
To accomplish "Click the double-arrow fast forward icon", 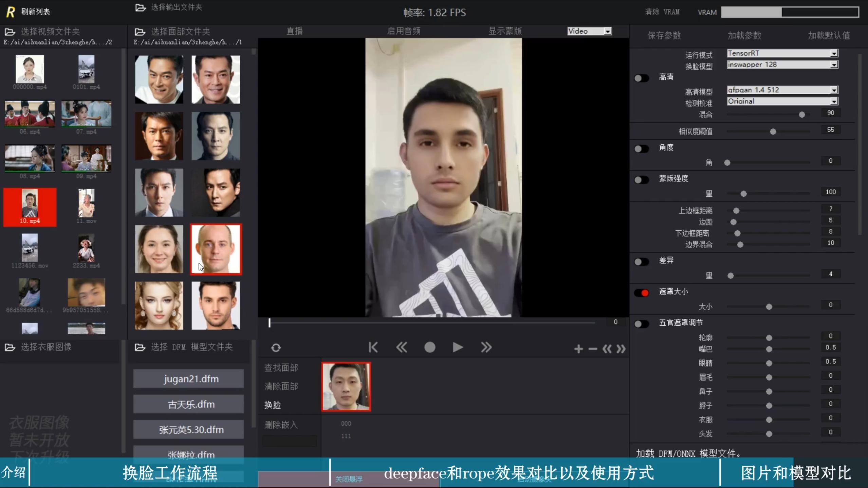I will (486, 347).
